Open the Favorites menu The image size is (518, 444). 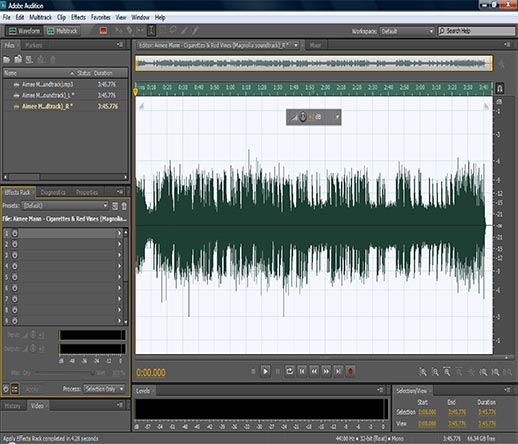(x=101, y=17)
